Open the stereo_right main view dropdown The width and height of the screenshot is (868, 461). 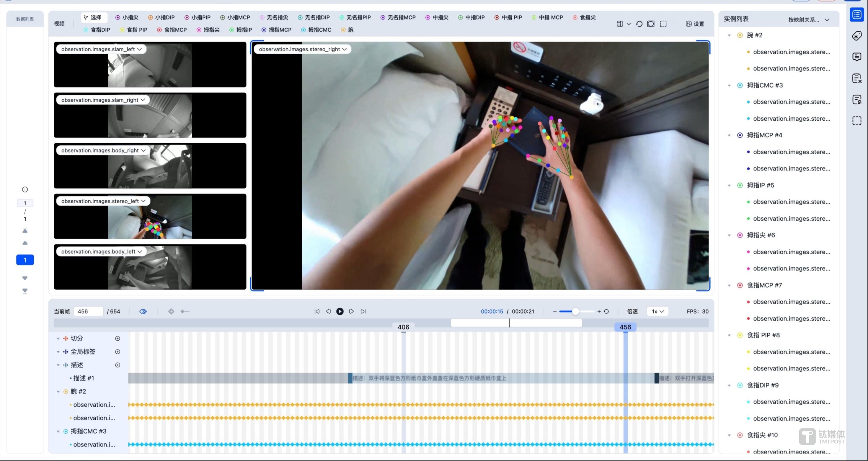click(x=303, y=49)
